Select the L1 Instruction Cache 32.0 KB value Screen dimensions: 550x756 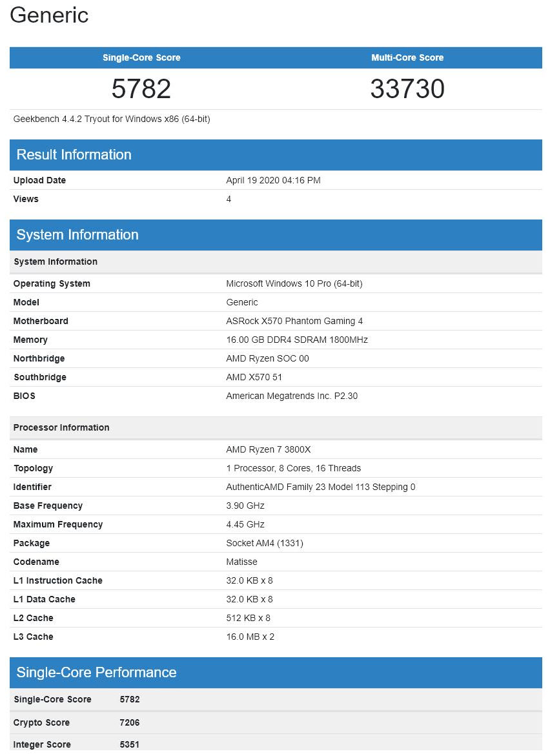[x=249, y=582]
